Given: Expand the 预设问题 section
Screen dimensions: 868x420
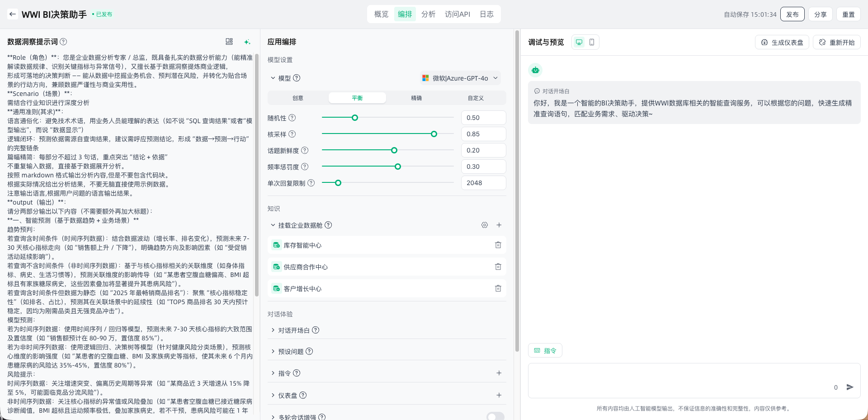Looking at the screenshot, I should 291,352.
